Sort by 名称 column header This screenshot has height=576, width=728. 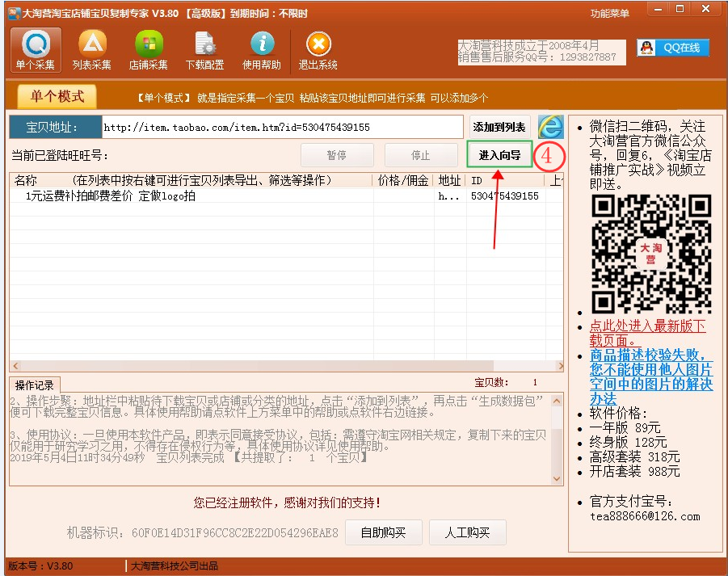point(191,180)
